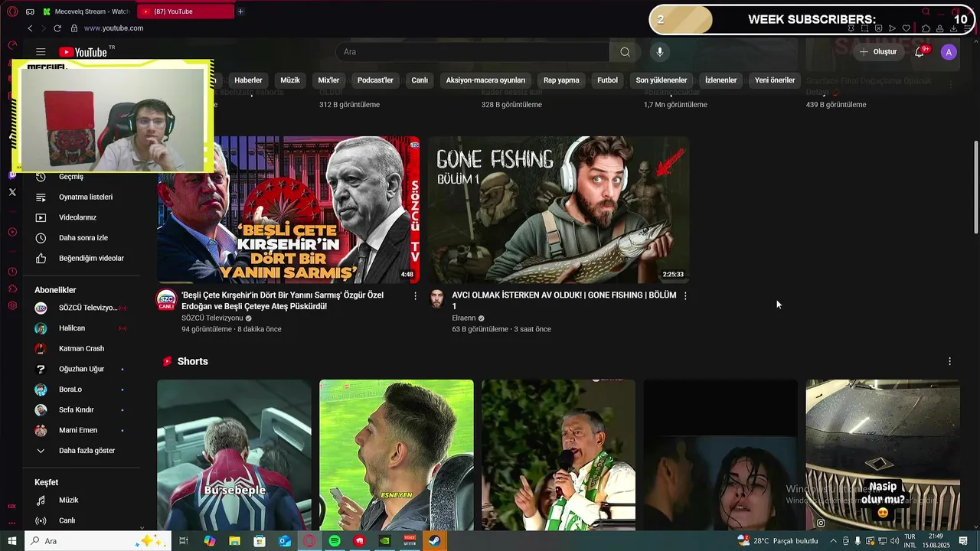Viewport: 980px width, 551px height.
Task: Open browser history clock in Opera sidebar
Action: [x=11, y=272]
